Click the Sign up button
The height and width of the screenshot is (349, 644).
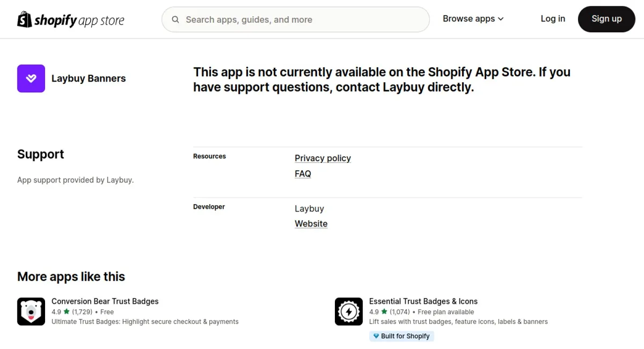point(606,19)
